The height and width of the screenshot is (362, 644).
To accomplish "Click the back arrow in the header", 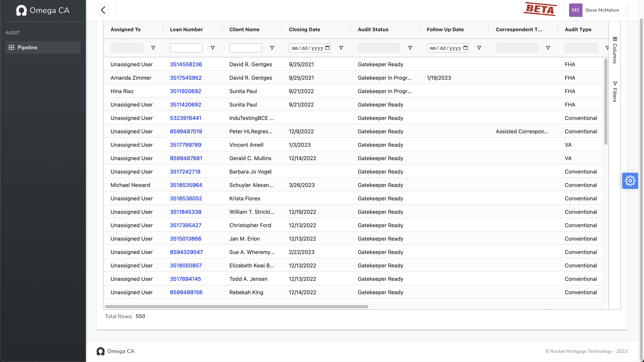I will coord(103,10).
